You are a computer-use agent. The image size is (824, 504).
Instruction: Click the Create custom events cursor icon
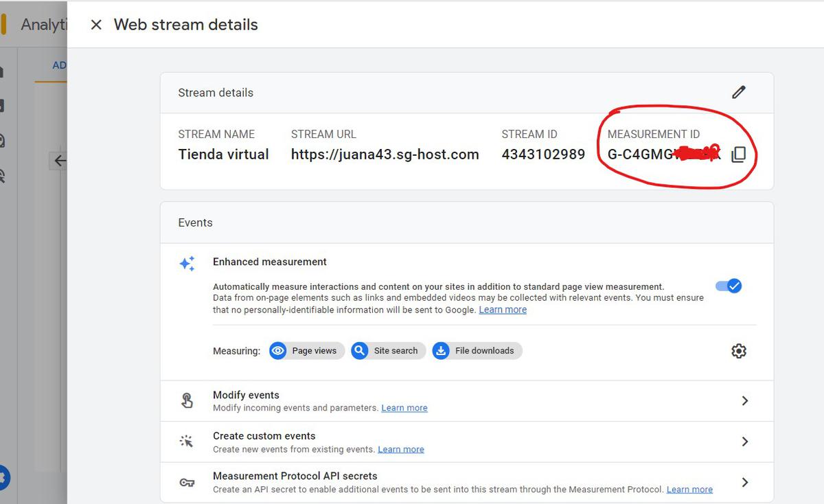(187, 442)
